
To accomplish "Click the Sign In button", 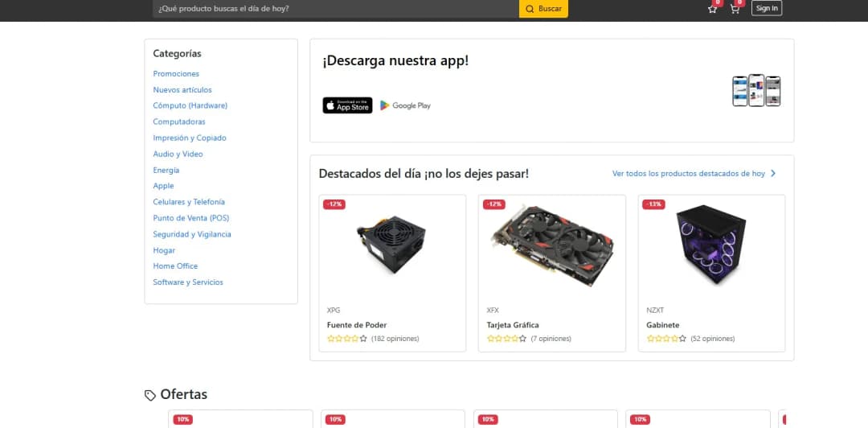I will 767,8.
